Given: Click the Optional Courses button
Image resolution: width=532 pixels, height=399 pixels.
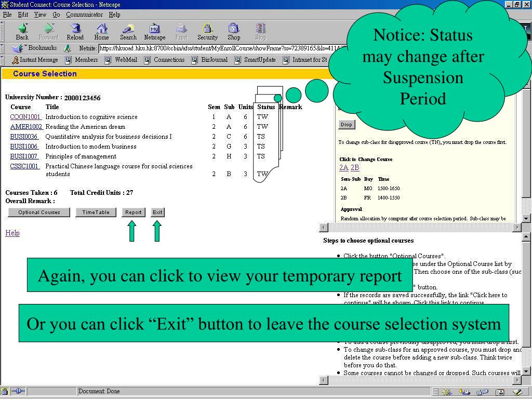Looking at the screenshot, I should (39, 212).
